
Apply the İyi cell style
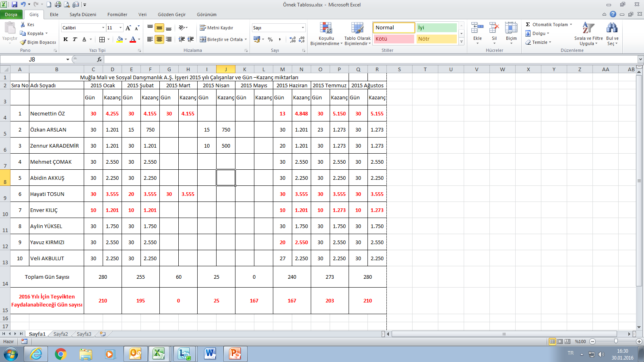(437, 28)
